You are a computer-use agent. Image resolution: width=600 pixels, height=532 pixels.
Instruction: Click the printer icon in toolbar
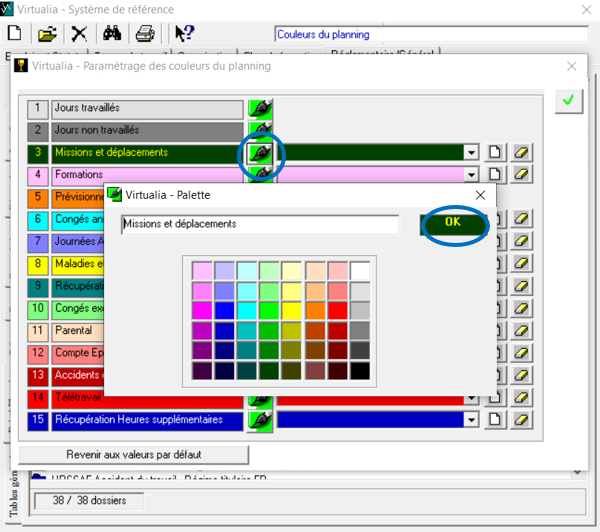coord(144,34)
